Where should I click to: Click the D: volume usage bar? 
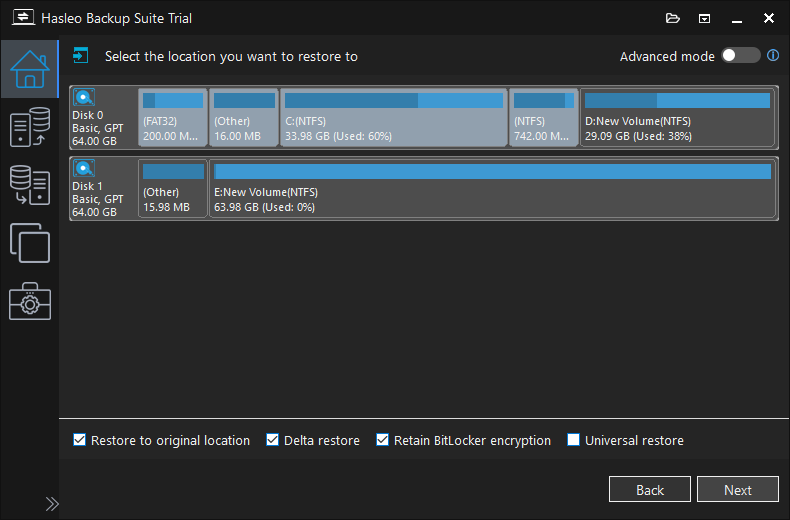coord(677,100)
